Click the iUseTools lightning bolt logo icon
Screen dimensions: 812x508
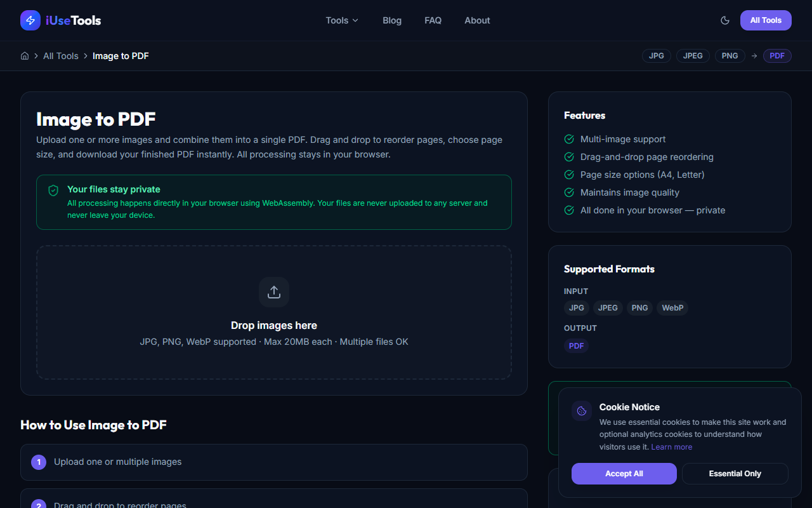(30, 20)
